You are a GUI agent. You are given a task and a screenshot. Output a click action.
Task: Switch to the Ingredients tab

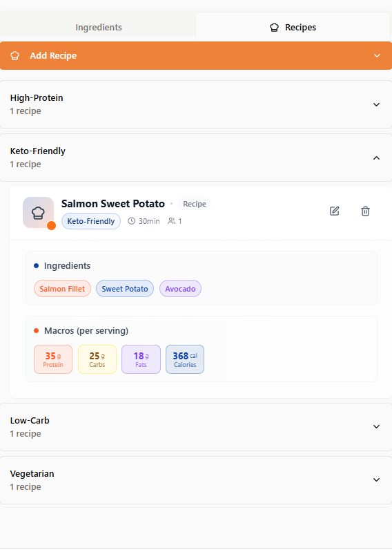pyautogui.click(x=99, y=28)
